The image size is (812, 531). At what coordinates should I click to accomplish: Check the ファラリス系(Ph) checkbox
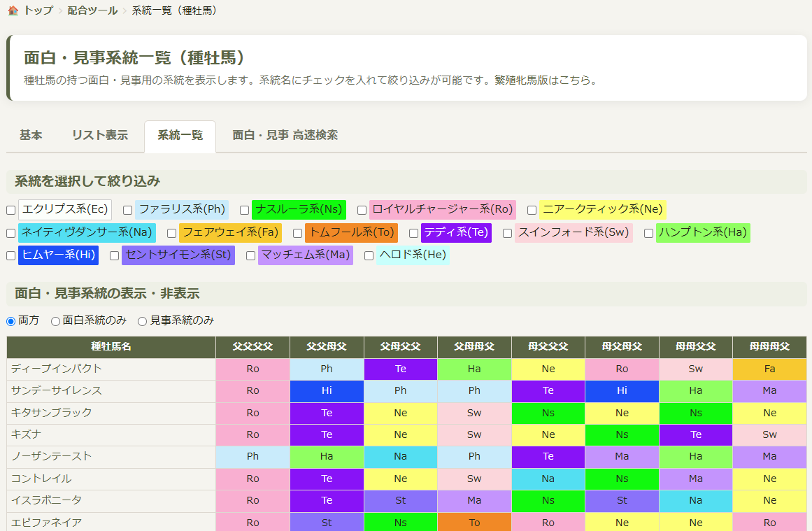(128, 210)
